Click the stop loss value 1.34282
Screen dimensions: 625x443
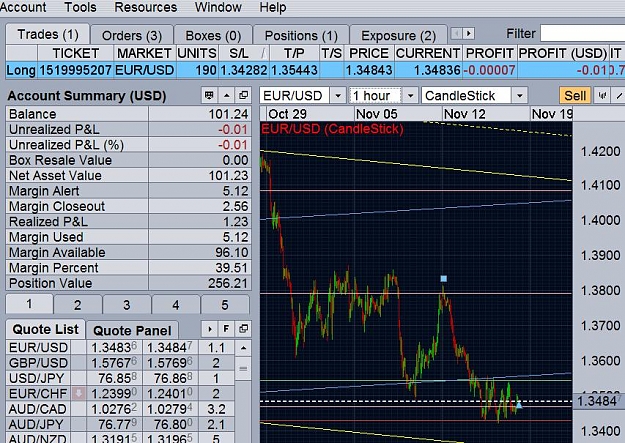coord(244,70)
